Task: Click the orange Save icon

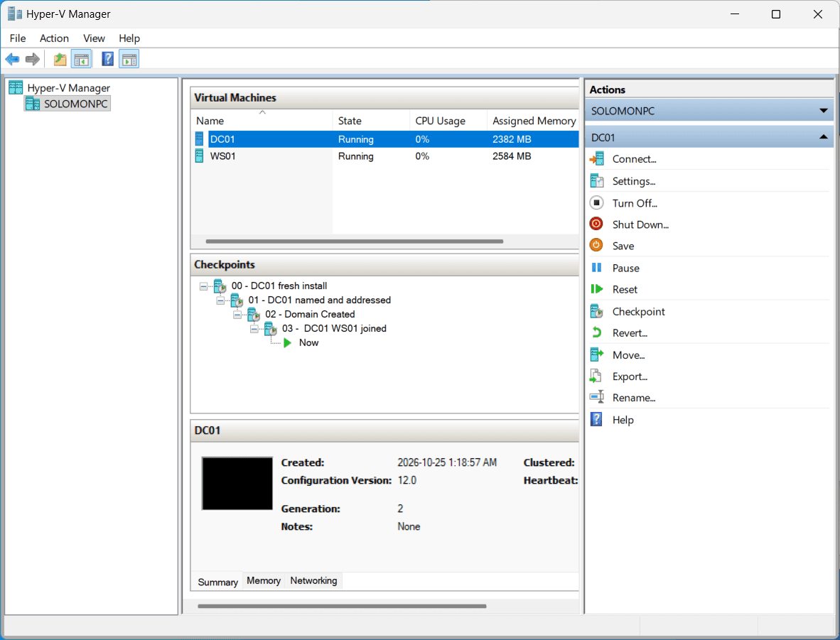Action: (596, 246)
